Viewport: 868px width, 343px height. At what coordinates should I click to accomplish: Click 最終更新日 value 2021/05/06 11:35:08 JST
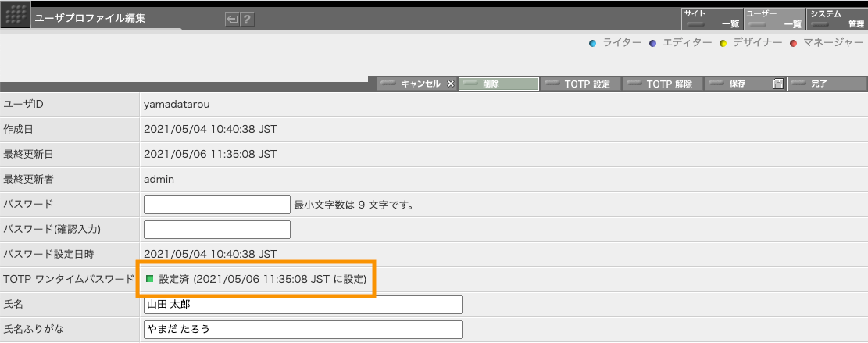(x=210, y=154)
